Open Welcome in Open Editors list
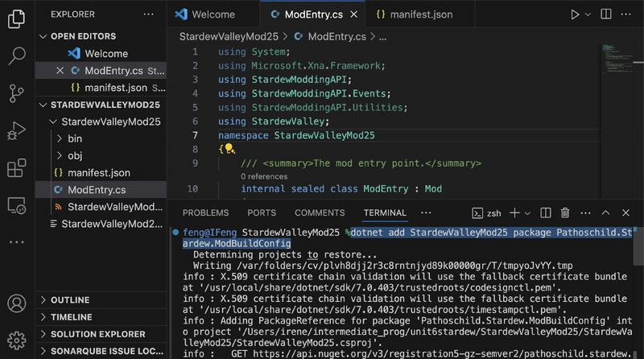 (101, 53)
